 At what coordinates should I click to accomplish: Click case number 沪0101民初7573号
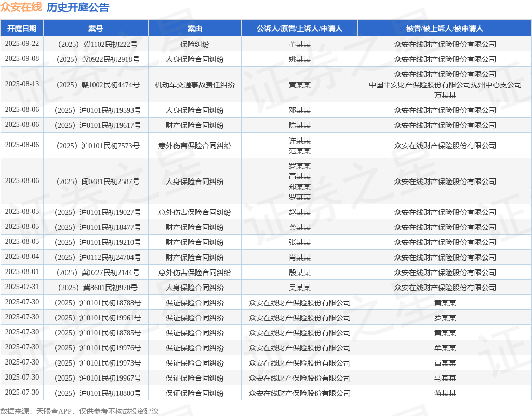click(x=98, y=146)
